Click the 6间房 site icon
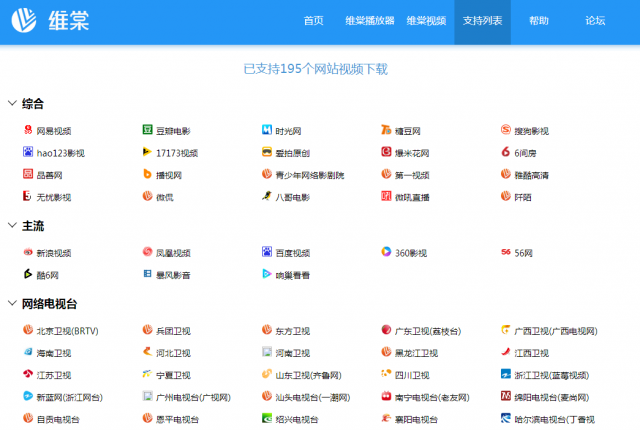Image resolution: width=640 pixels, height=430 pixels. click(506, 152)
